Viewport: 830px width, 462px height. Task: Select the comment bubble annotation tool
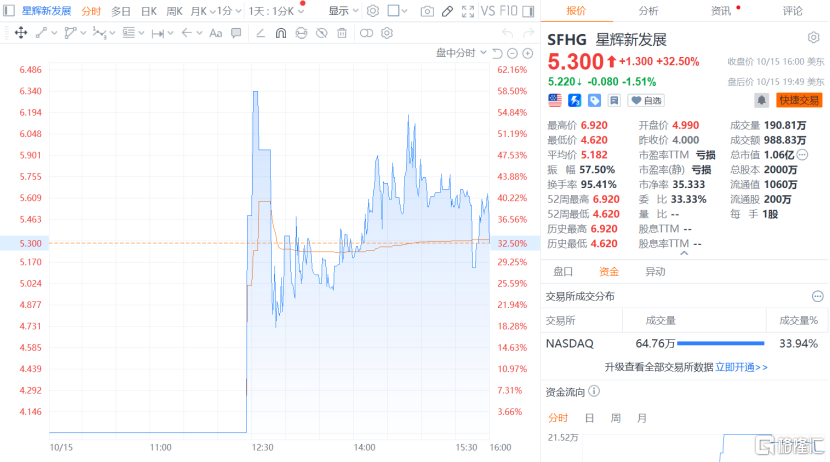[x=236, y=33]
